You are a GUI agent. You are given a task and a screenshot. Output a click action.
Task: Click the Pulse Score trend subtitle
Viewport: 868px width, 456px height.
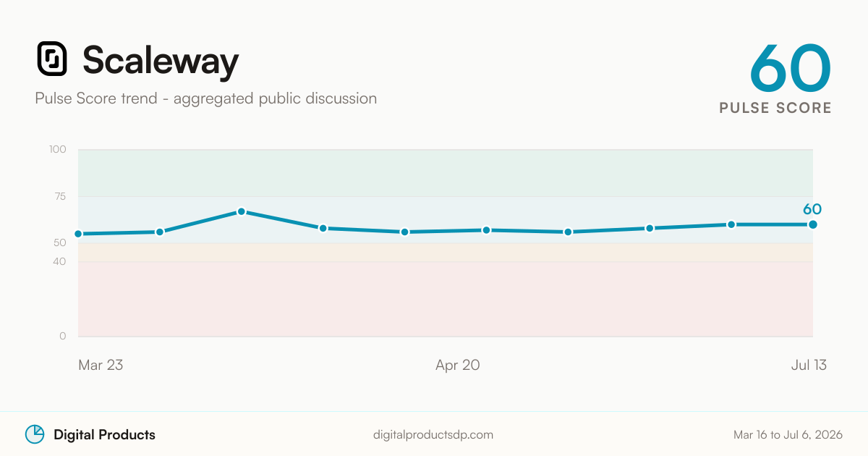click(x=206, y=98)
